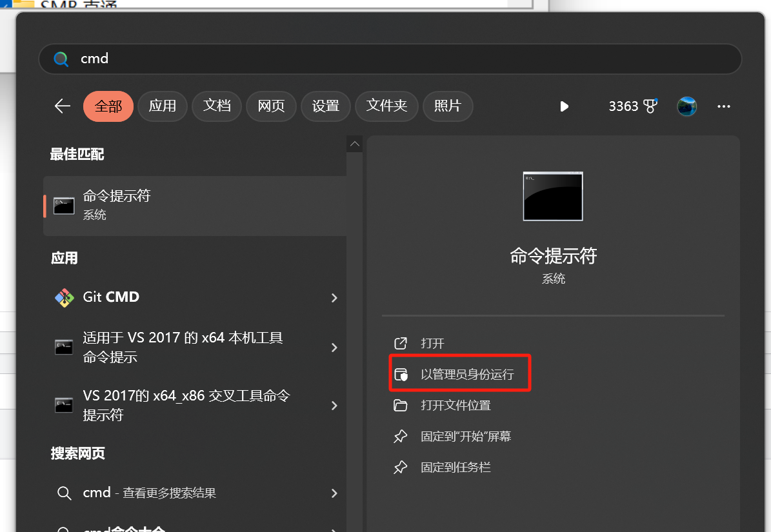
Task: Click the large 命令提示符 preview thumbnail
Action: 553,196
